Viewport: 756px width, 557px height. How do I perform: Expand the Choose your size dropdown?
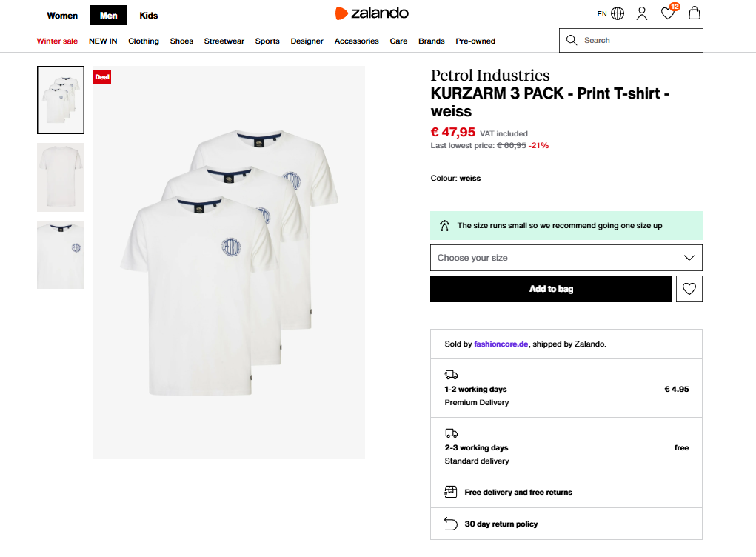coord(566,258)
